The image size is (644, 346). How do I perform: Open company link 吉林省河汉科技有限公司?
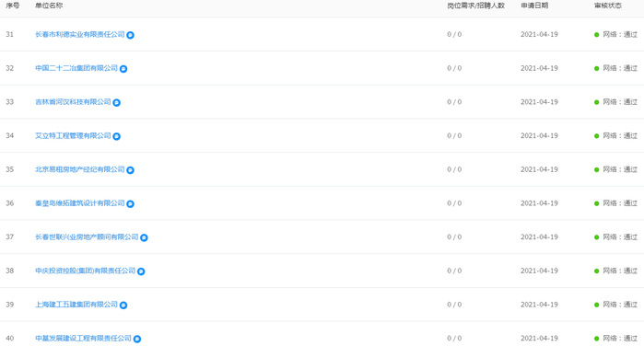73,102
